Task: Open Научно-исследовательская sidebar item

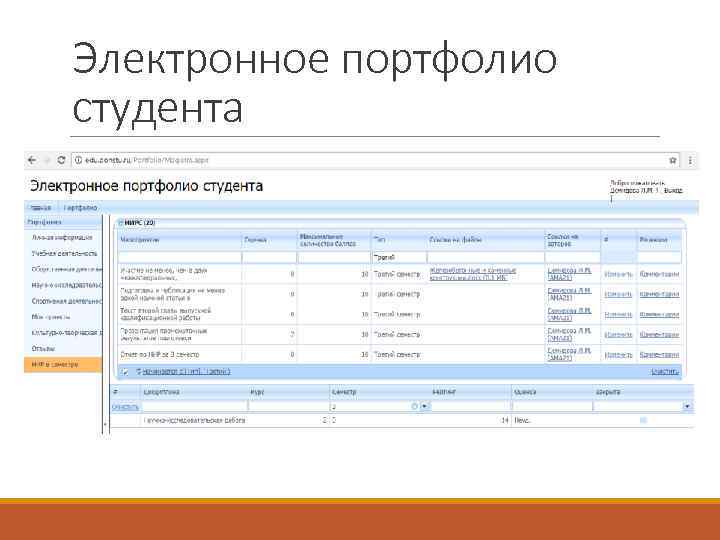Action: click(67, 285)
